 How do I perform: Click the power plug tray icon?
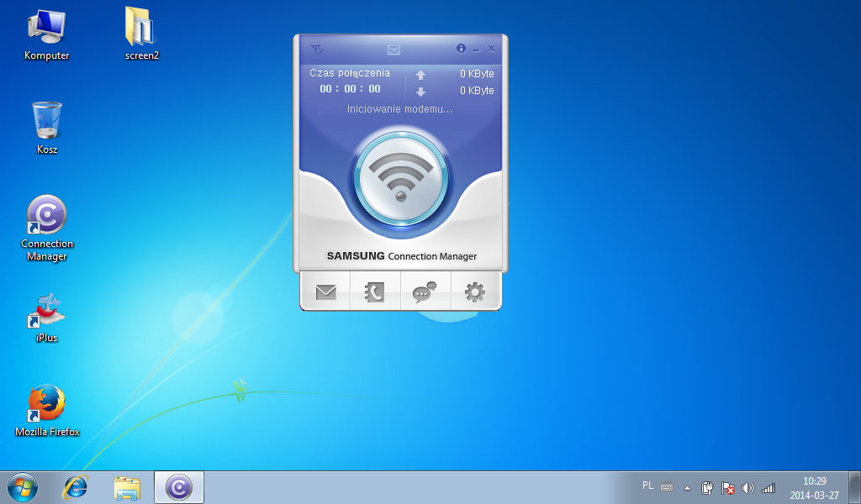(707, 487)
